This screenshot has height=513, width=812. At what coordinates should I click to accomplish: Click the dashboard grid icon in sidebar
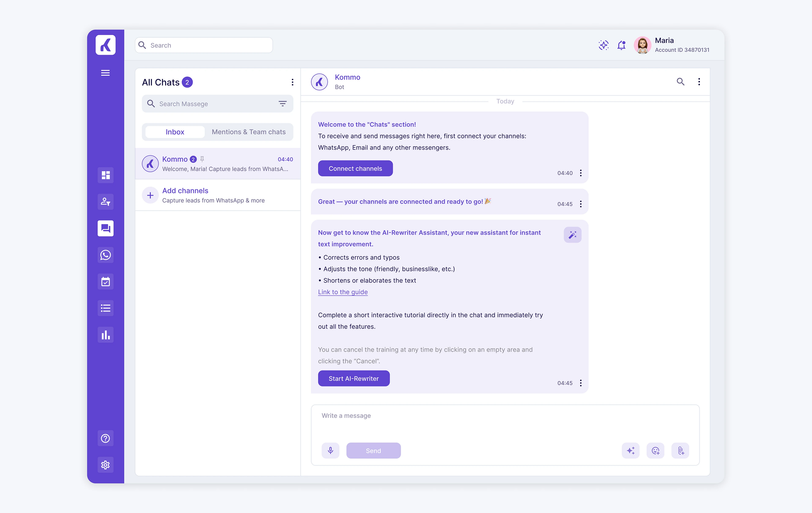tap(106, 175)
